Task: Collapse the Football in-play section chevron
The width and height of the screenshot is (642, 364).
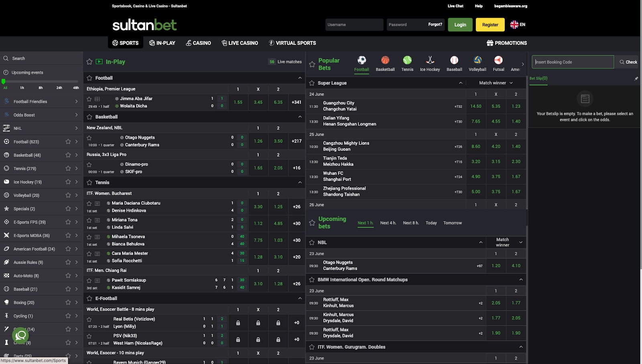Action: 299,77
